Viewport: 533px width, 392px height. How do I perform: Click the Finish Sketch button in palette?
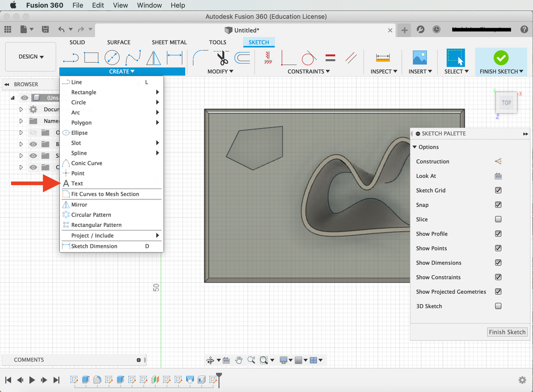point(507,332)
